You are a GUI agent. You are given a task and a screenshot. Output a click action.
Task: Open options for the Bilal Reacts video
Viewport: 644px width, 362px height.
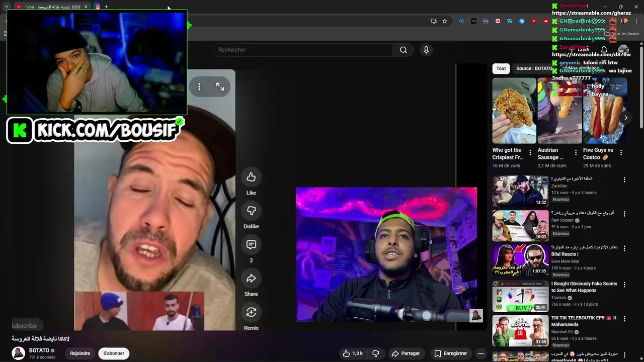[624, 249]
